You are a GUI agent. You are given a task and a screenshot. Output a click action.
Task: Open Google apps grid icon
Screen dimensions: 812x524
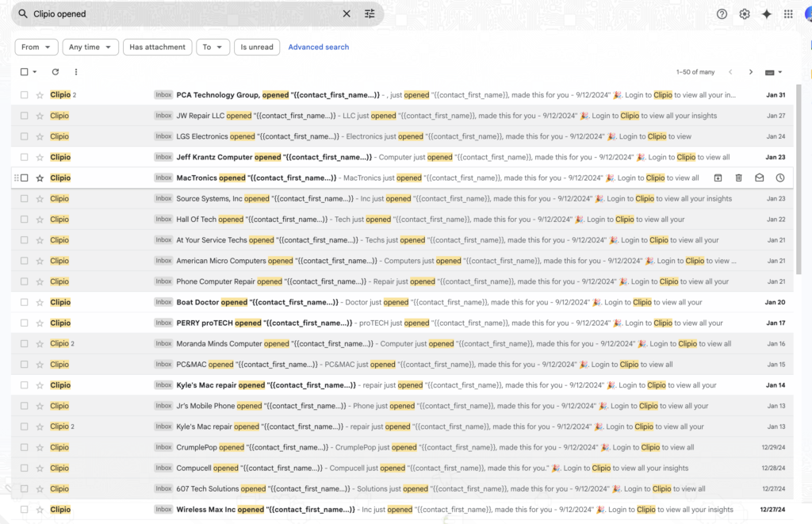pyautogui.click(x=788, y=13)
